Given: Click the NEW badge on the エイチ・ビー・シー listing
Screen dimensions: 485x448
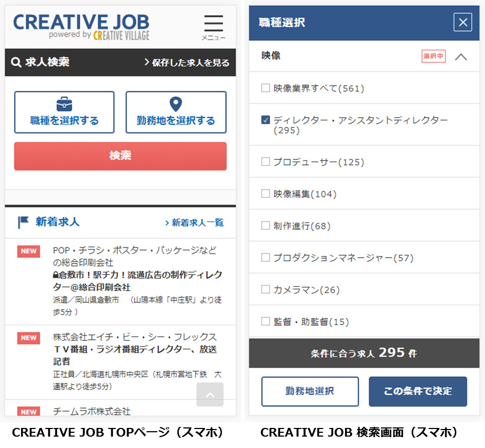Looking at the screenshot, I should (28, 337).
